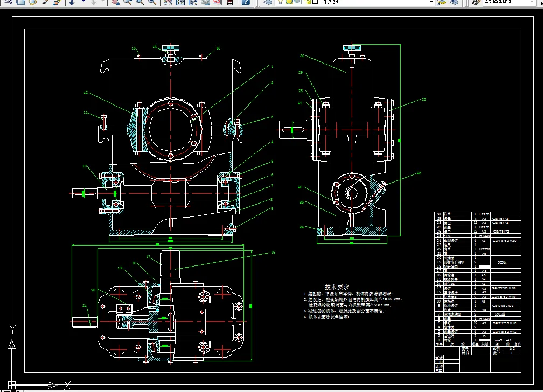Viewport: 543px width, 392px height.
Task: Select the Pan hand tool
Action: point(115,2)
